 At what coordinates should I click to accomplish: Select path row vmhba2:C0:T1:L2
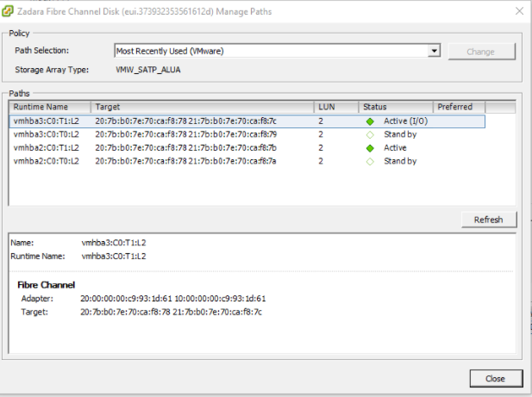pyautogui.click(x=247, y=148)
